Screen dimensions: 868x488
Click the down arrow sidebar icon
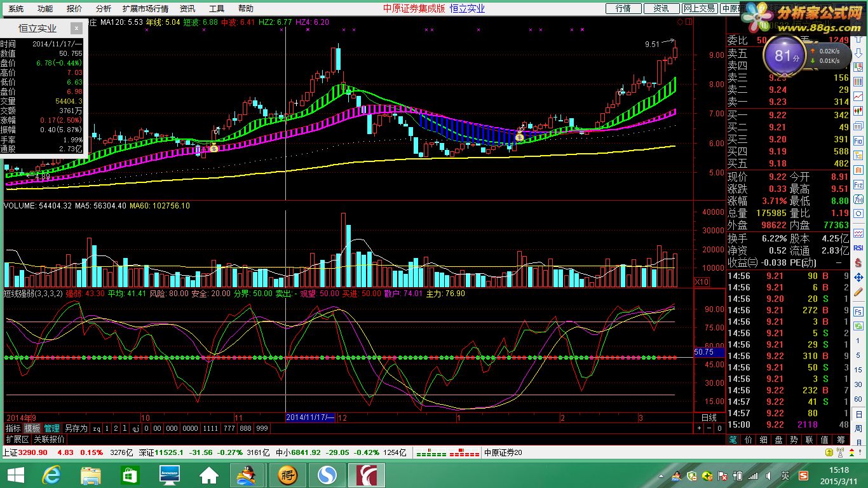858,53
